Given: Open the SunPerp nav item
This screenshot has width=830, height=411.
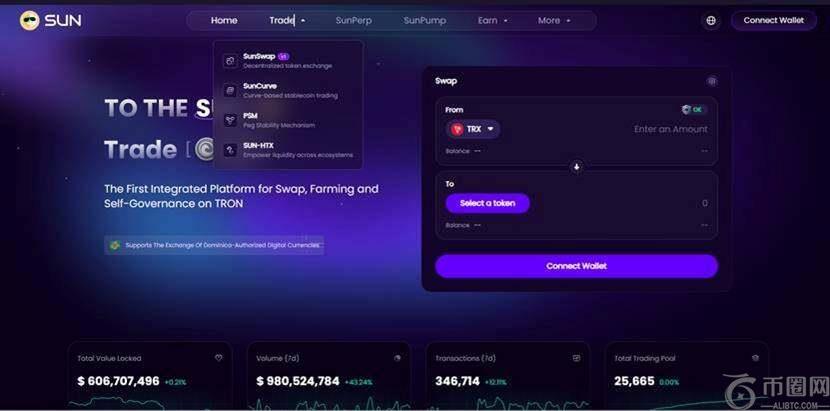Looking at the screenshot, I should (x=354, y=21).
